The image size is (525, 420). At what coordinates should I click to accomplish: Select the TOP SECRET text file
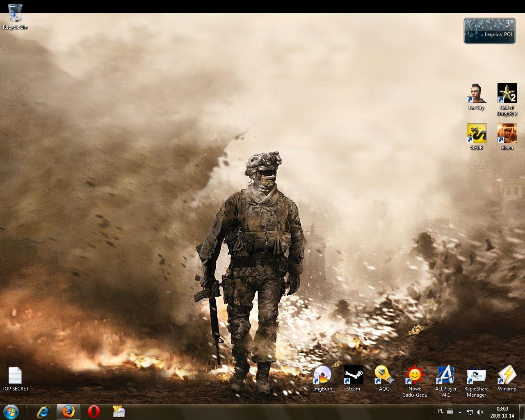pyautogui.click(x=15, y=379)
